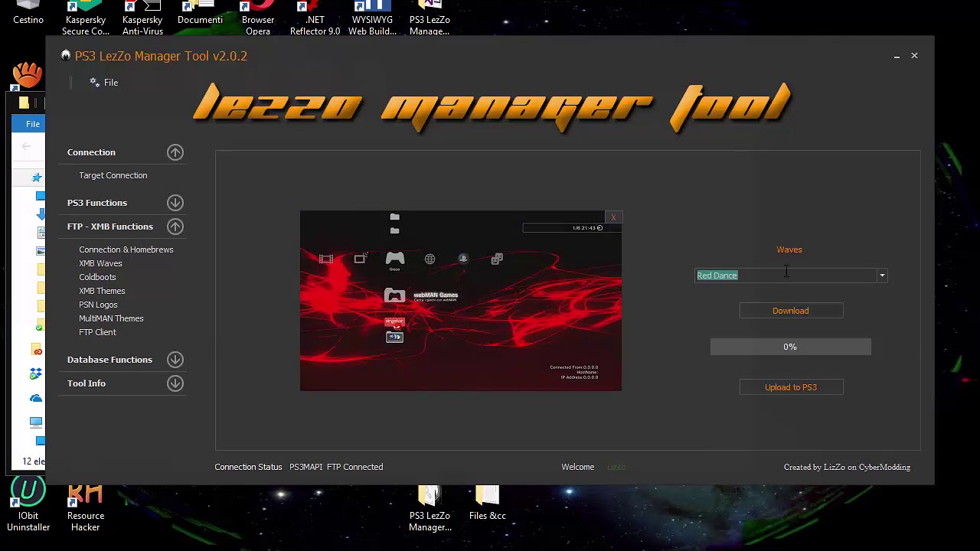980x551 pixels.
Task: Click the FTP Connected status text
Action: [x=354, y=467]
